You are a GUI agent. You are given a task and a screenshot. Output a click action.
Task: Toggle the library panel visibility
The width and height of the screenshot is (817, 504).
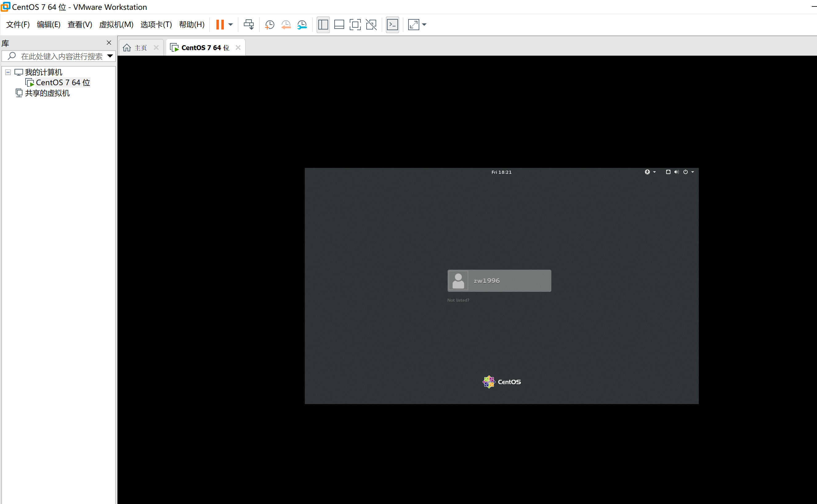(323, 24)
